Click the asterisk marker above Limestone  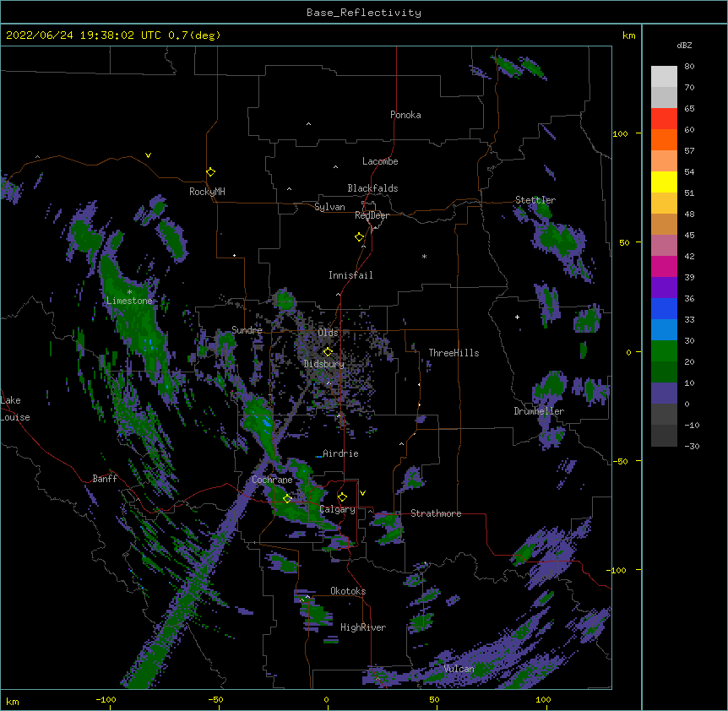[129, 292]
